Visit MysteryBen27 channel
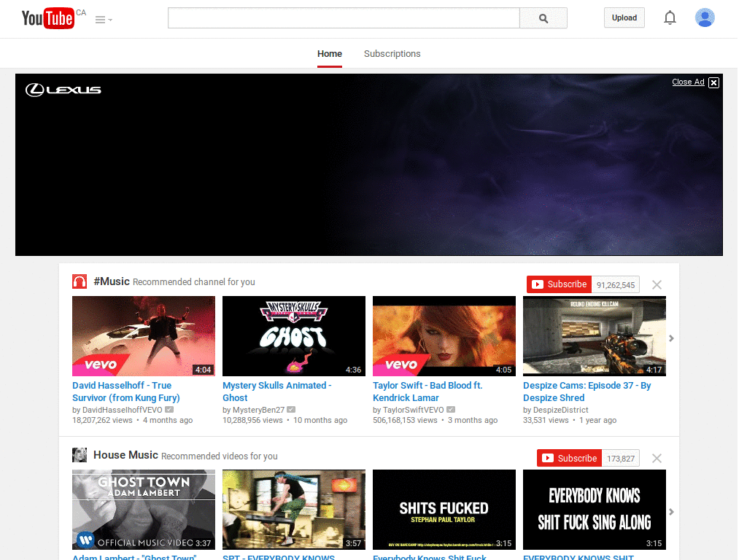 (x=259, y=410)
